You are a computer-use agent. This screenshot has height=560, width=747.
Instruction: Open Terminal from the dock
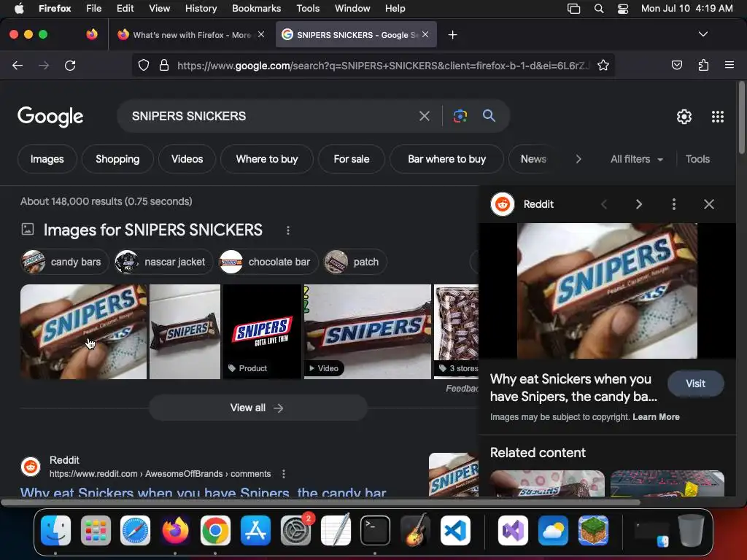tap(375, 530)
